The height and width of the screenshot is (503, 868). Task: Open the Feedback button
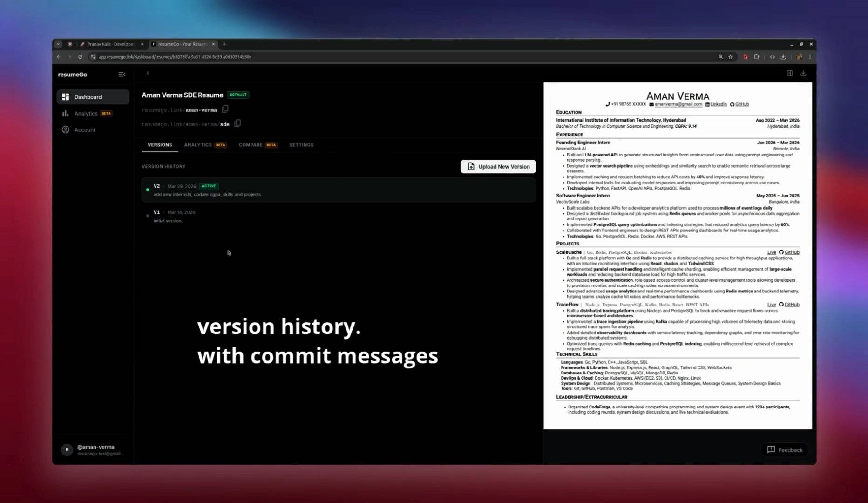pos(785,450)
